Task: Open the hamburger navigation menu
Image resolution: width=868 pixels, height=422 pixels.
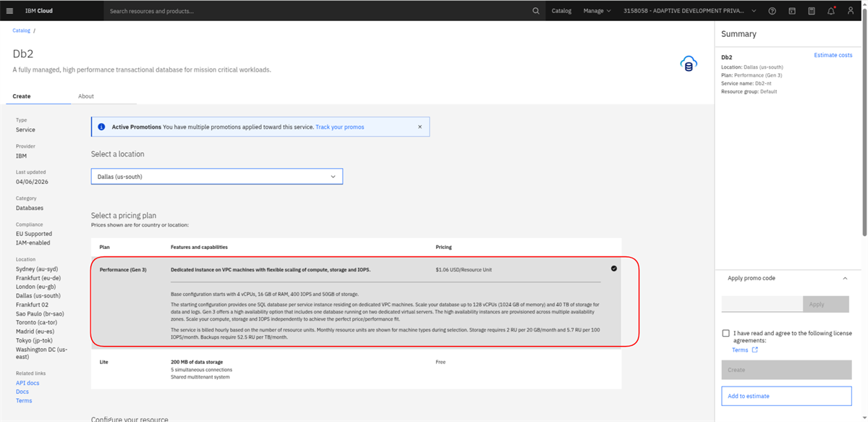Action: click(9, 11)
